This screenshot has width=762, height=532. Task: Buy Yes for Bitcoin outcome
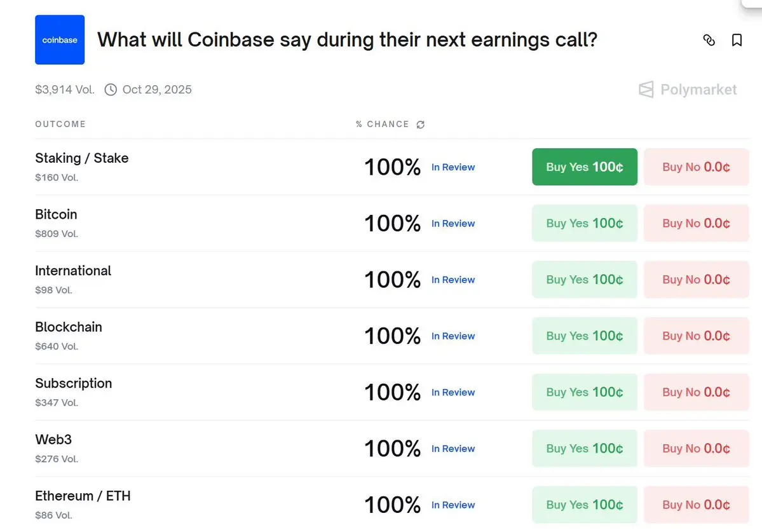click(x=584, y=223)
